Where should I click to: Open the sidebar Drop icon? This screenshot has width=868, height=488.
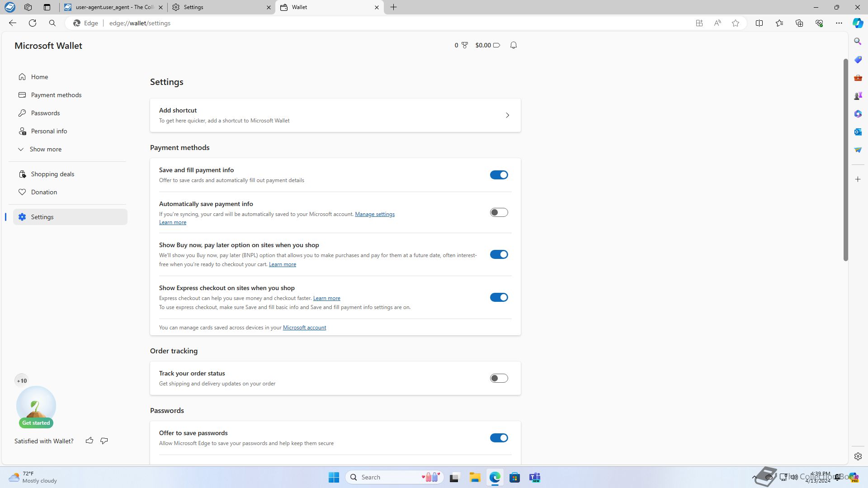point(858,150)
